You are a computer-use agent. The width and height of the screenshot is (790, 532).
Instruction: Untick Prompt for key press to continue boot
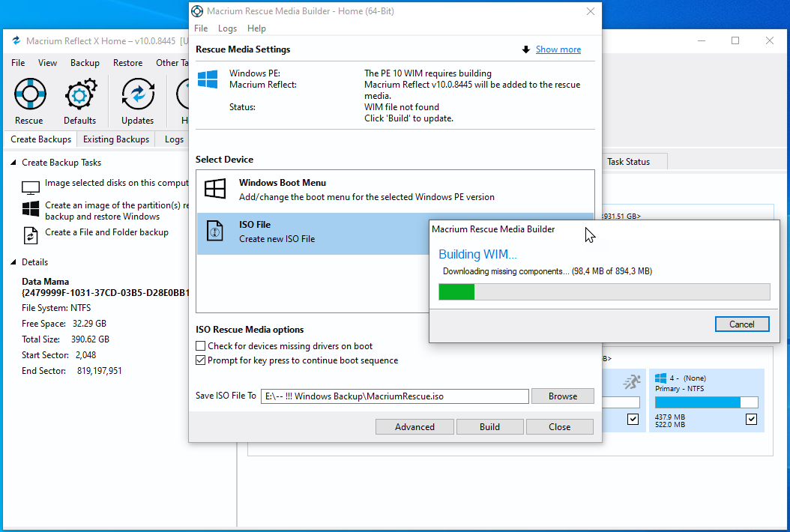tap(201, 360)
